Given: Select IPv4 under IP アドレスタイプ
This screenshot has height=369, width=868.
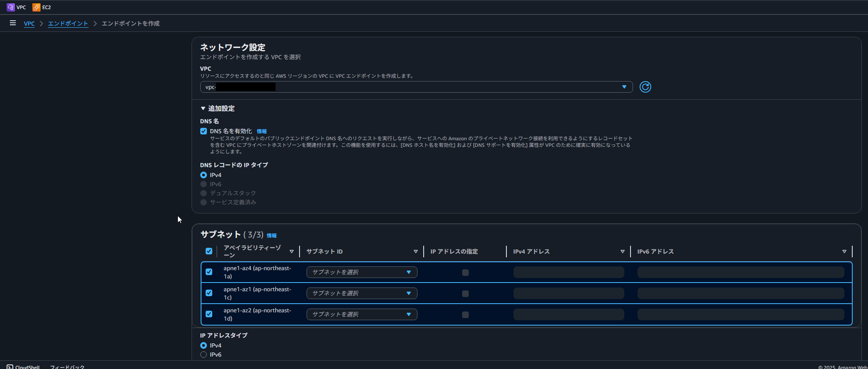Looking at the screenshot, I should coord(204,345).
